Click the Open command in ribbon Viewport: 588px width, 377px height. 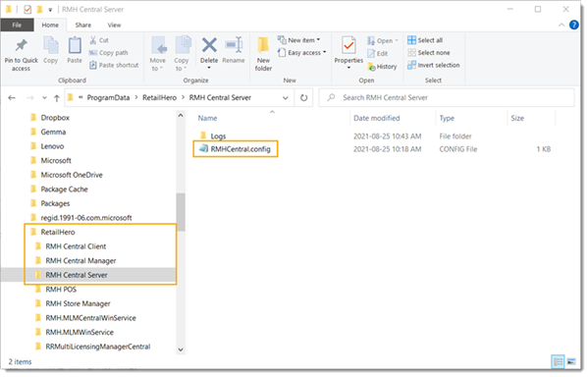(382, 40)
